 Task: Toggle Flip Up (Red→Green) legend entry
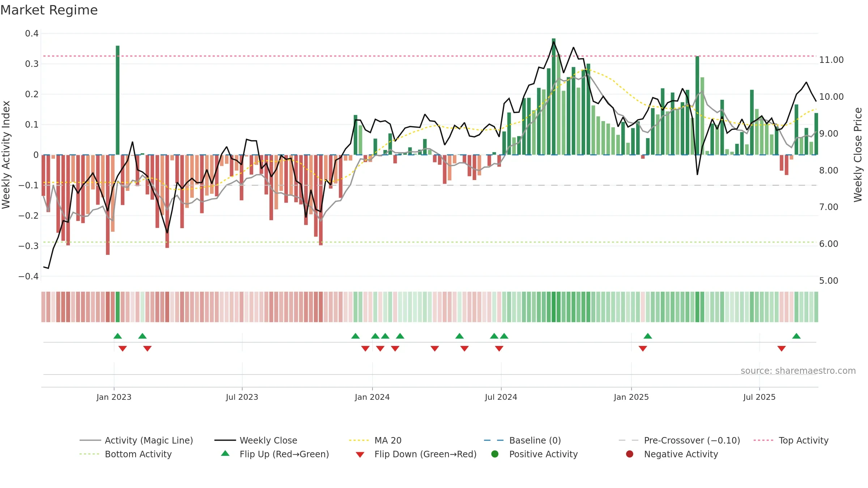(x=275, y=454)
